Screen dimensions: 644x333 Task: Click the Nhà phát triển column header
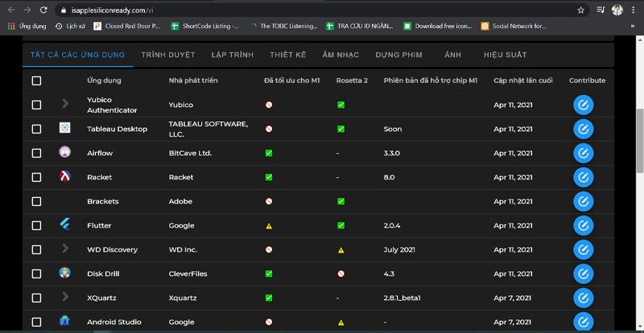click(x=193, y=80)
